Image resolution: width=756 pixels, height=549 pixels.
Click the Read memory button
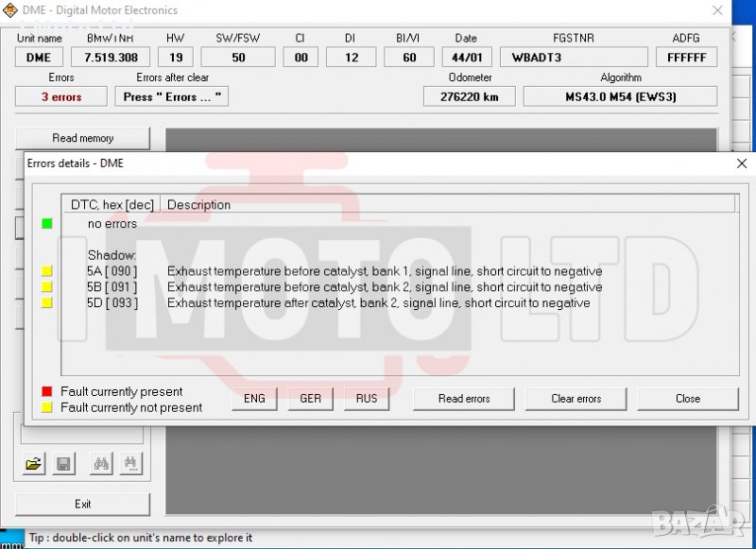click(x=83, y=138)
